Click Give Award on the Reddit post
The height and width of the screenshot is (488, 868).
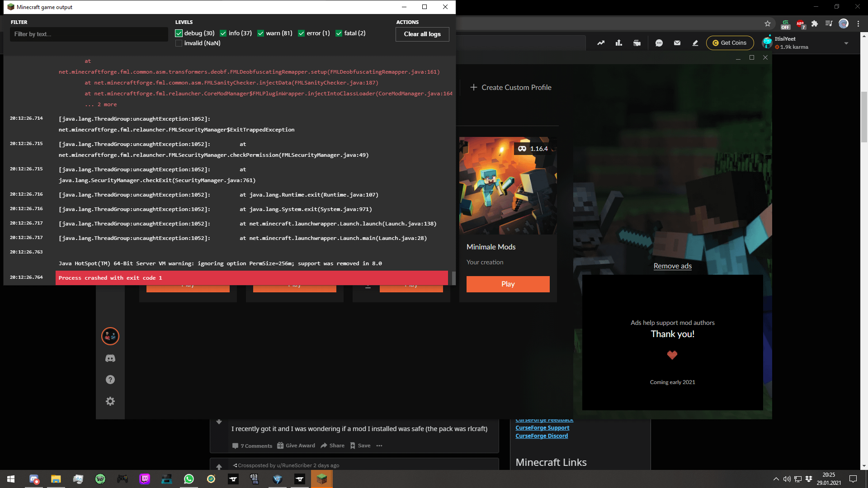pyautogui.click(x=296, y=446)
